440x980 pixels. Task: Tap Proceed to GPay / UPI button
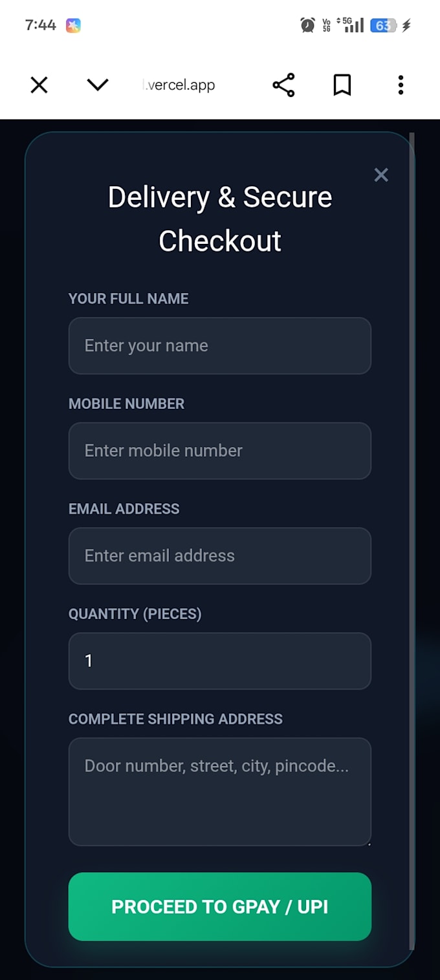coord(220,906)
